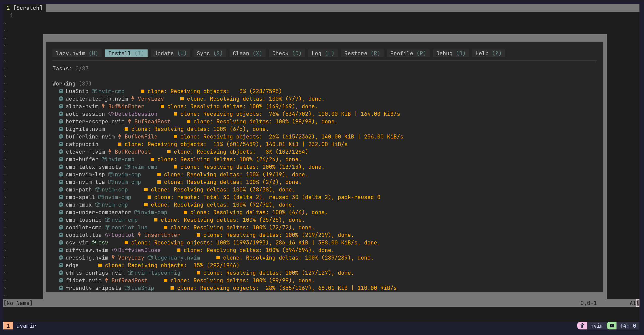This screenshot has height=335, width=644.
Task: Click the accessibility icon in tmux status bar
Action: [582, 326]
